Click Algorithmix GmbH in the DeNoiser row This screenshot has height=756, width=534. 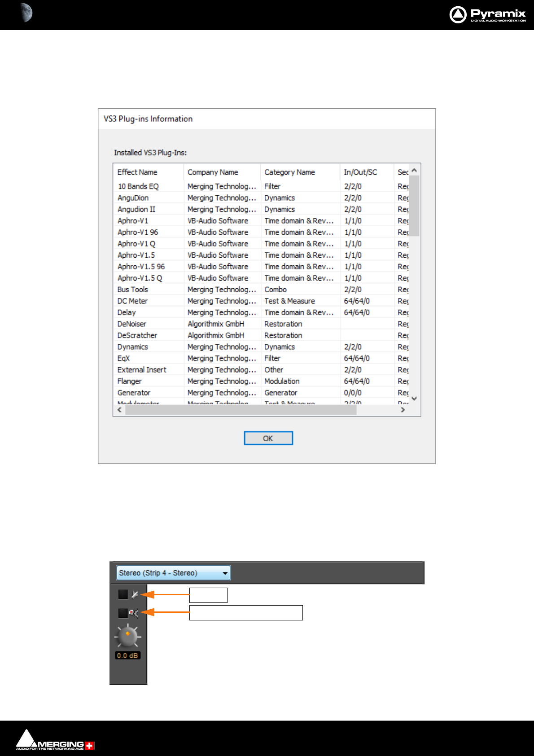point(216,324)
